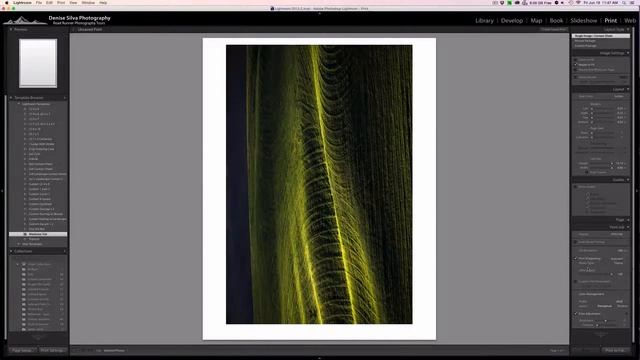
Task: Click the yellow-green photo on the page
Action: 319,184
